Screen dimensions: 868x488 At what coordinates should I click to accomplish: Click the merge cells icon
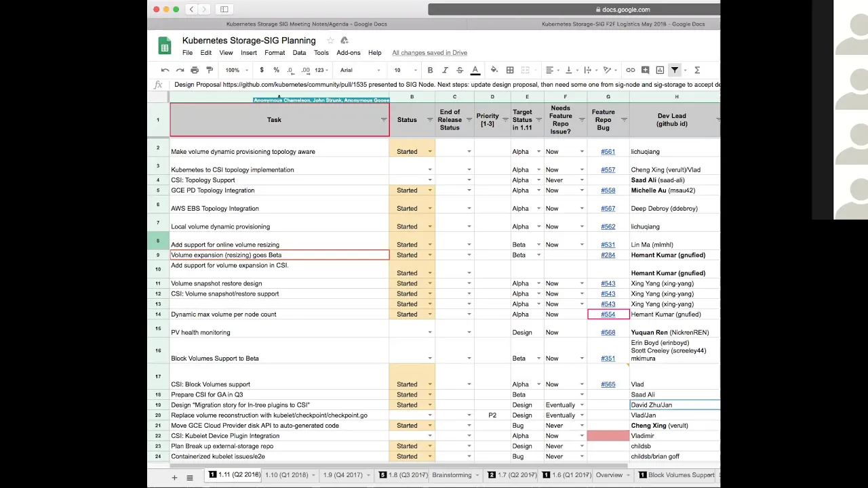(x=525, y=70)
